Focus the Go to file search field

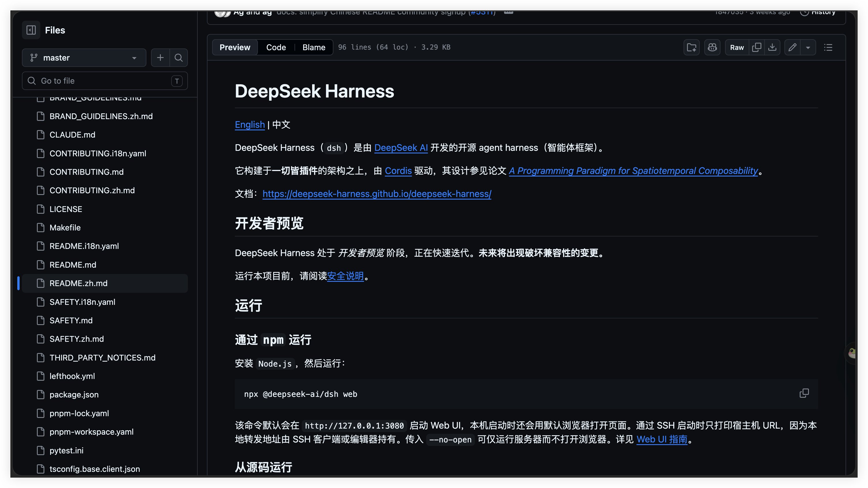click(x=105, y=81)
